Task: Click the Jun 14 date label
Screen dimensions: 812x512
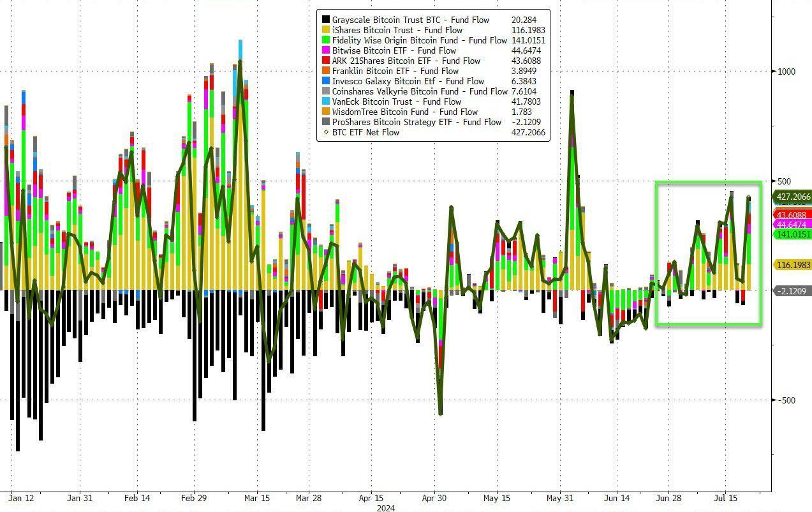Action: [616, 498]
